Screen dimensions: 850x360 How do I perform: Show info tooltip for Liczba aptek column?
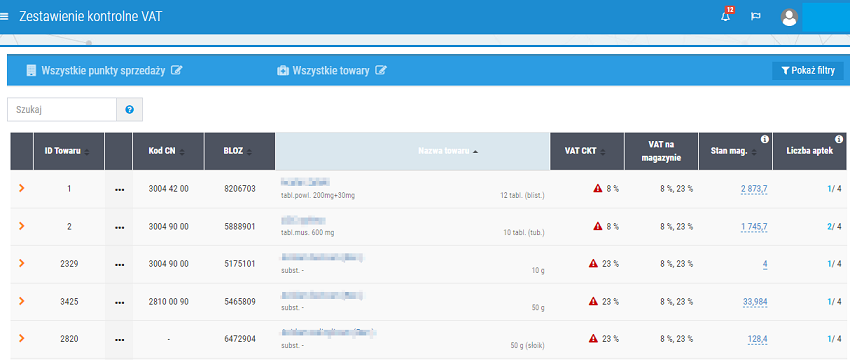(839, 139)
